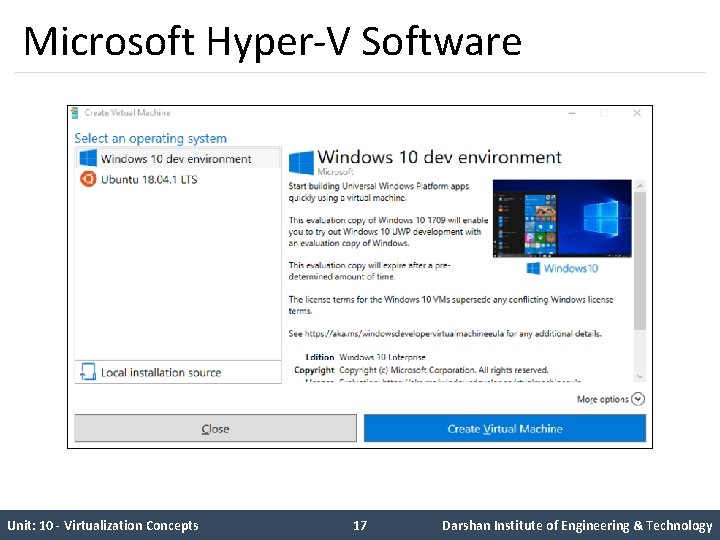Viewport: 720px width, 540px height.
Task: Expand More options chevron
Action: pyautogui.click(x=638, y=399)
